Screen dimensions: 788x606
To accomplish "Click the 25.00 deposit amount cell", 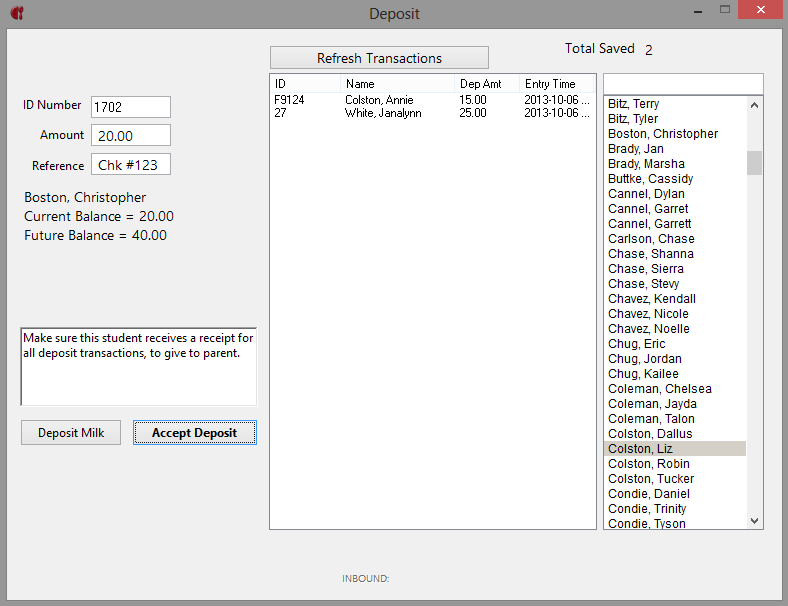I will (472, 113).
